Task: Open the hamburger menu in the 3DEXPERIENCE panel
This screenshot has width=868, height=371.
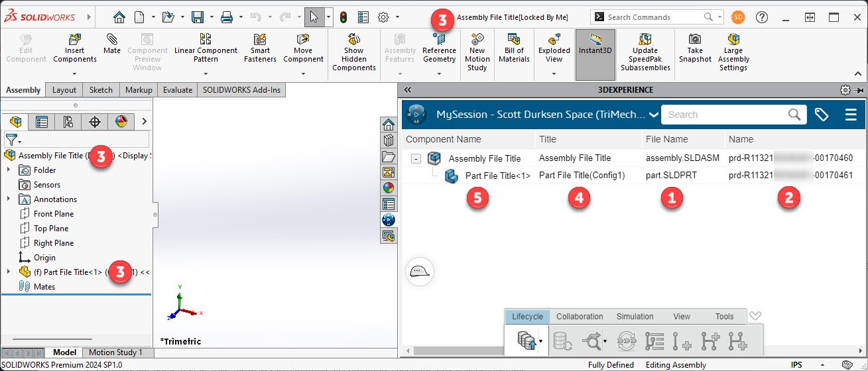Action: pyautogui.click(x=851, y=115)
